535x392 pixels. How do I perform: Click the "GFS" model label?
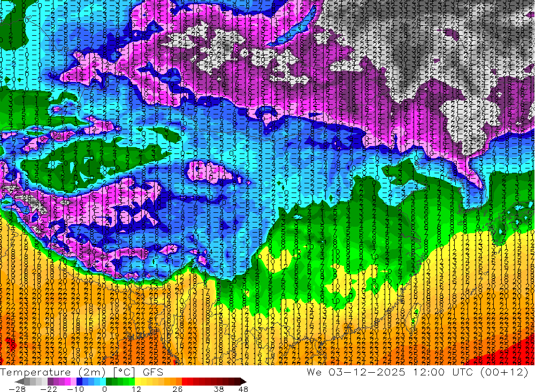tap(153, 372)
